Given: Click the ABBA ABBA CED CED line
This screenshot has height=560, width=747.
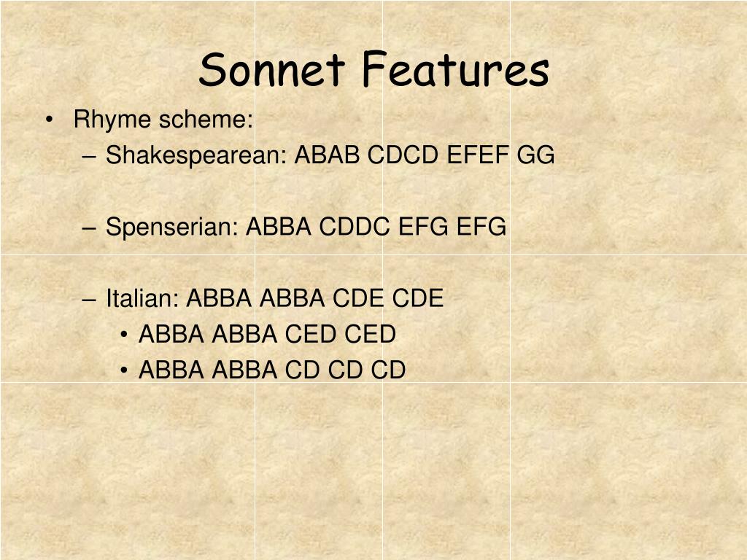Looking at the screenshot, I should (x=267, y=334).
